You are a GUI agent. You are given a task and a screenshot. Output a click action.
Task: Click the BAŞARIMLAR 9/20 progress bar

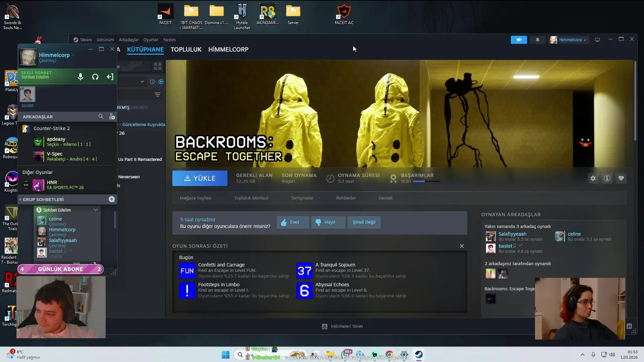click(426, 181)
